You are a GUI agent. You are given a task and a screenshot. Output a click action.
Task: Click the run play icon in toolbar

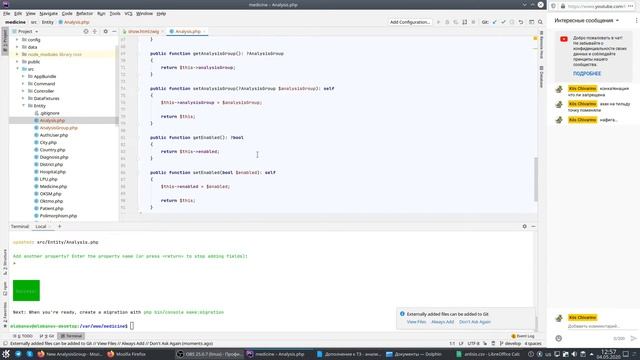438,22
